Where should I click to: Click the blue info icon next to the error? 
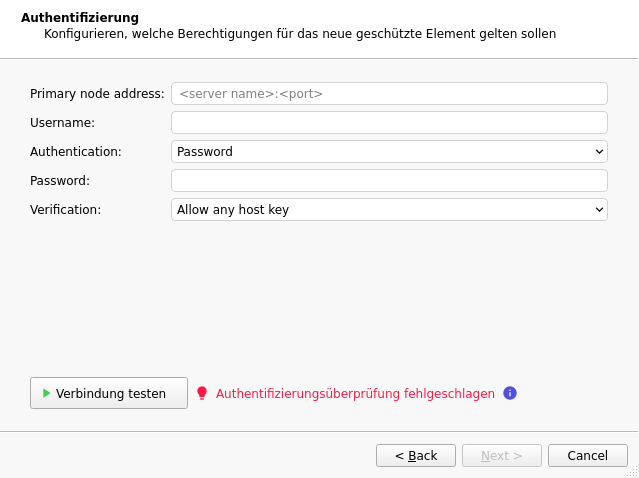[510, 393]
